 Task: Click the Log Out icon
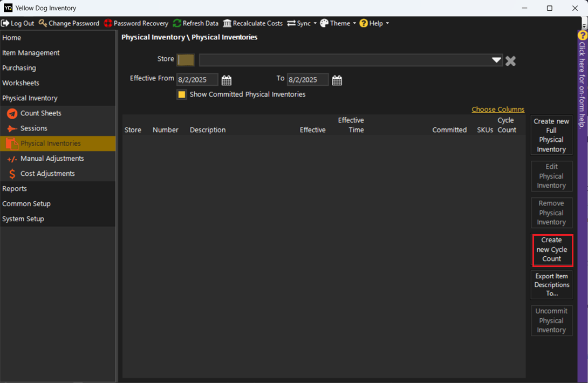point(5,23)
